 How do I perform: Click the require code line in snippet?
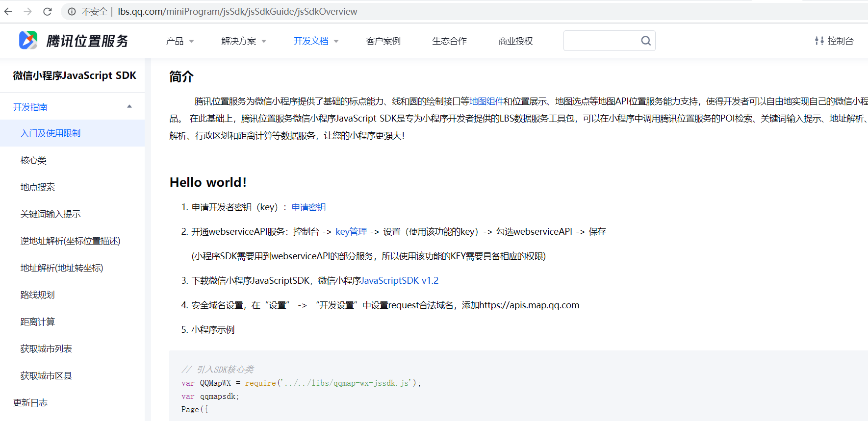click(301, 383)
